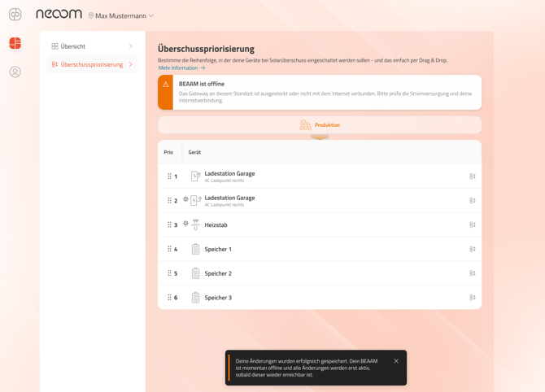Click the neoom logo
Screen dimensions: 545x392
[59, 14]
